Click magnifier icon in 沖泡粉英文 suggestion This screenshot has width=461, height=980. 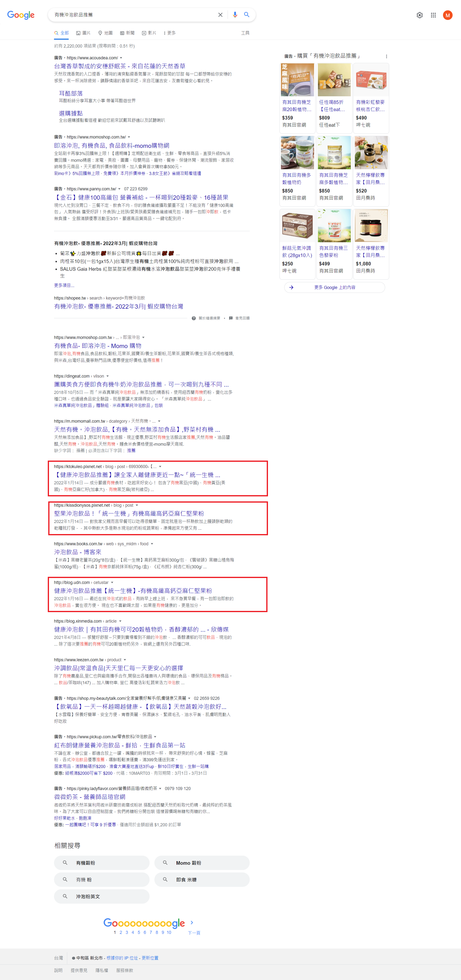[x=65, y=896]
